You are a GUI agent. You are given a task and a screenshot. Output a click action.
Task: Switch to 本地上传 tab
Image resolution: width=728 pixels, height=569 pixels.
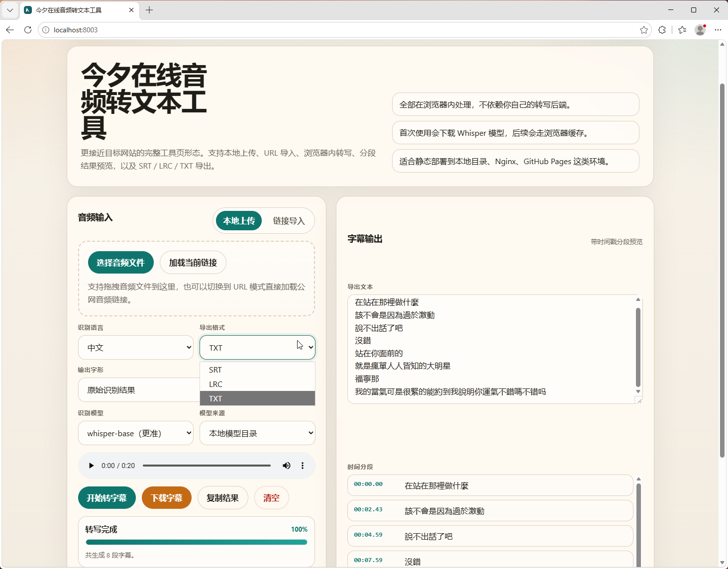point(239,221)
